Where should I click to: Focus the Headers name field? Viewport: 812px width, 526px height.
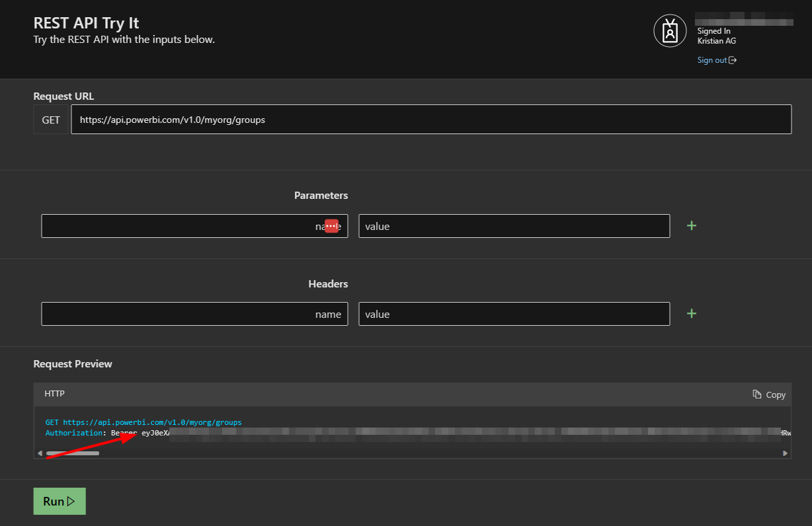(194, 314)
